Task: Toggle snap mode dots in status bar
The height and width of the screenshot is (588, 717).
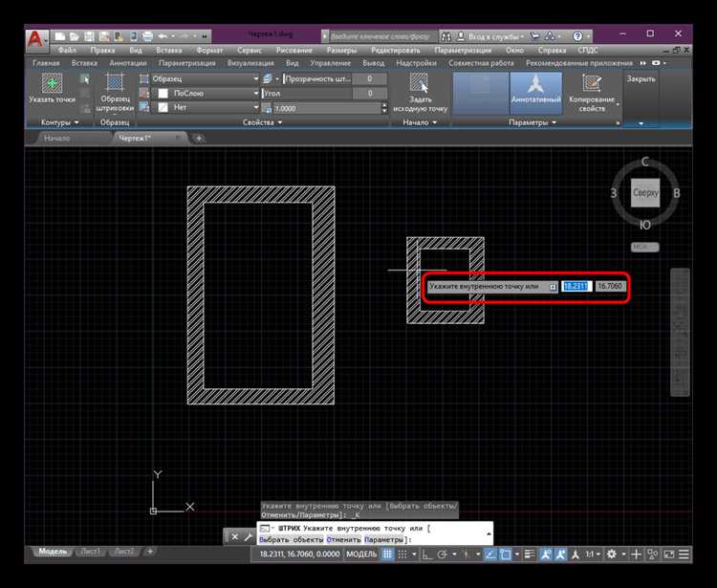Action: pyautogui.click(x=402, y=555)
